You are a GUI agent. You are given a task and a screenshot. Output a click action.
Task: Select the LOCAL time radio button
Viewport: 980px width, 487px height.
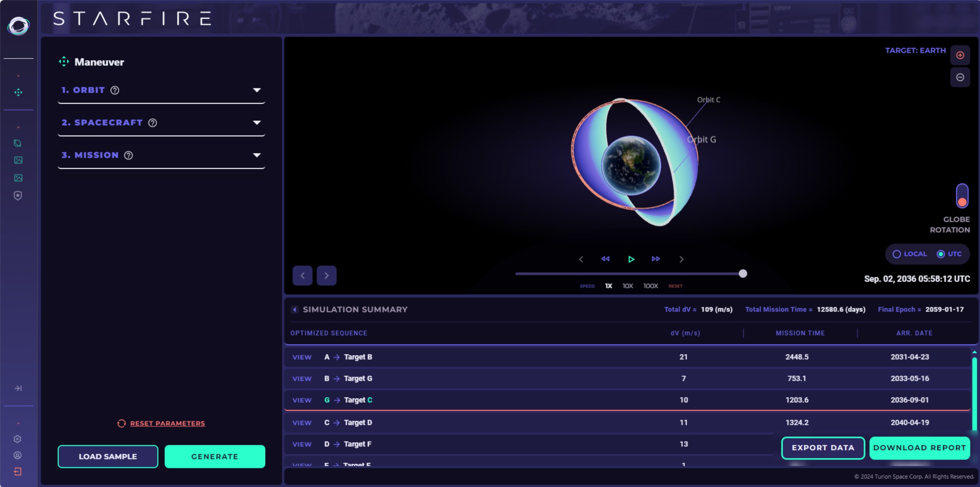[897, 254]
